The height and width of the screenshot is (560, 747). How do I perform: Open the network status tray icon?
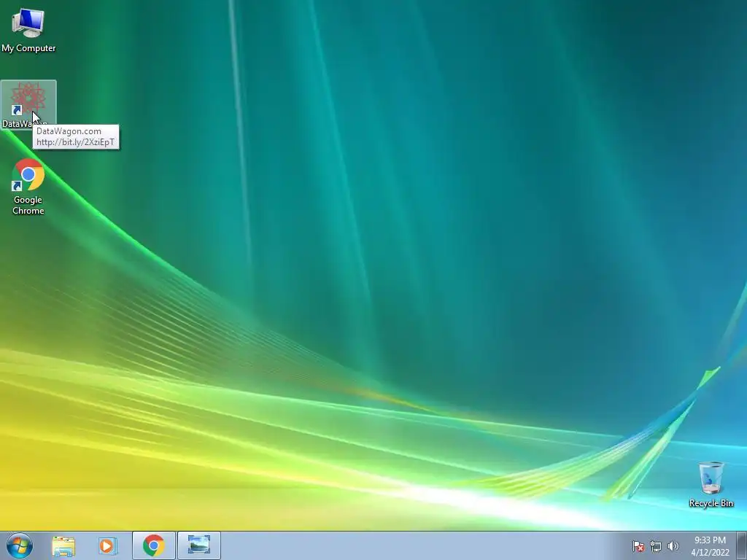point(656,546)
